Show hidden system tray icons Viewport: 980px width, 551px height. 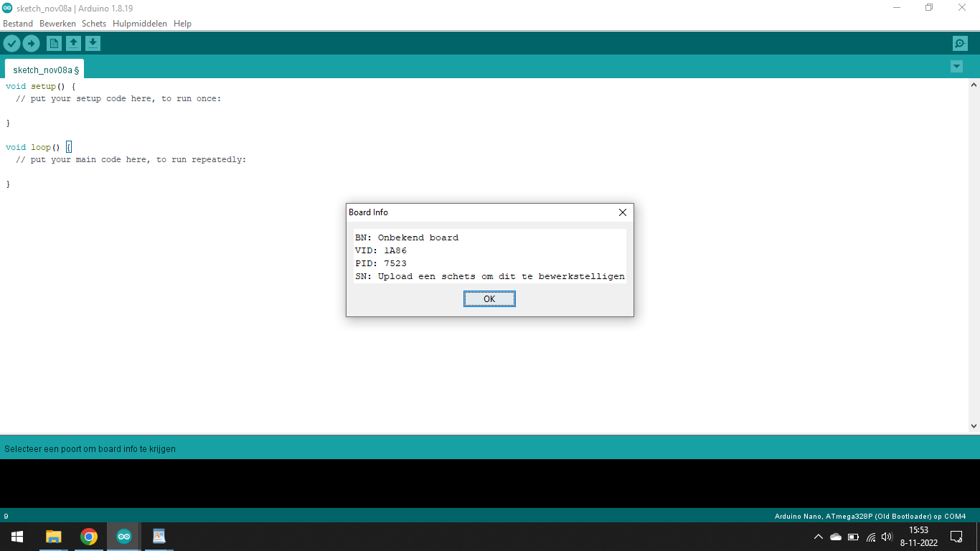pyautogui.click(x=818, y=537)
